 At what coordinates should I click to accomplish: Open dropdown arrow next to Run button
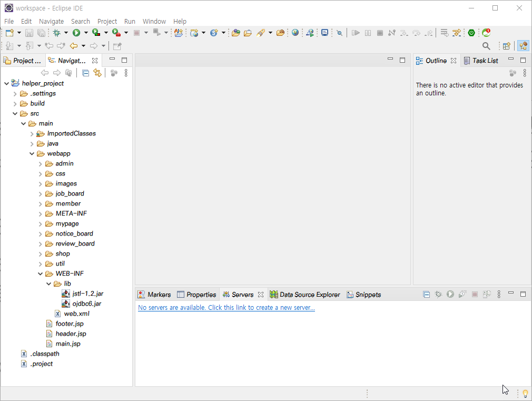86,33
